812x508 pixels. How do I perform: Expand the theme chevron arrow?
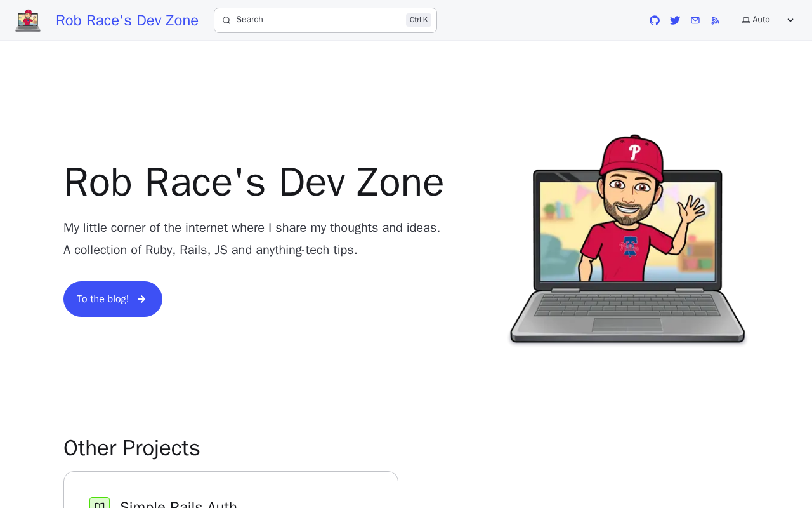(x=790, y=20)
